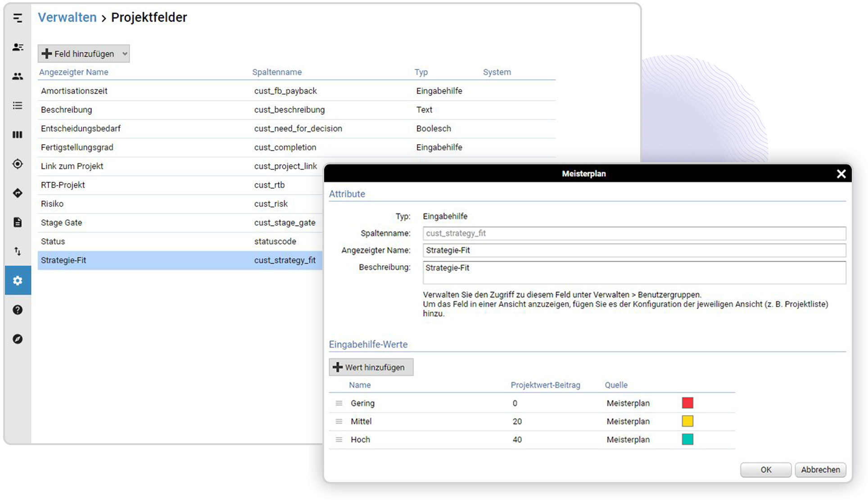Sort by Typ column header
The image size is (868, 500).
pos(421,72)
